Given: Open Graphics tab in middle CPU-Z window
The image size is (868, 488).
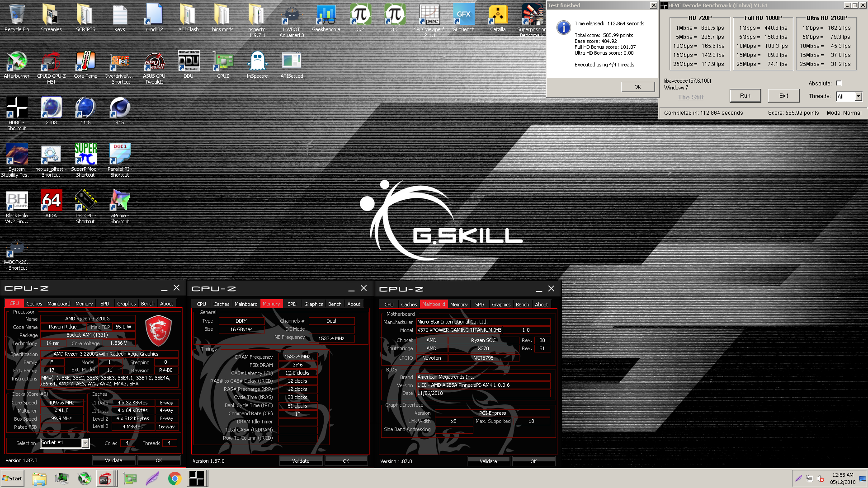Looking at the screenshot, I should coord(313,304).
